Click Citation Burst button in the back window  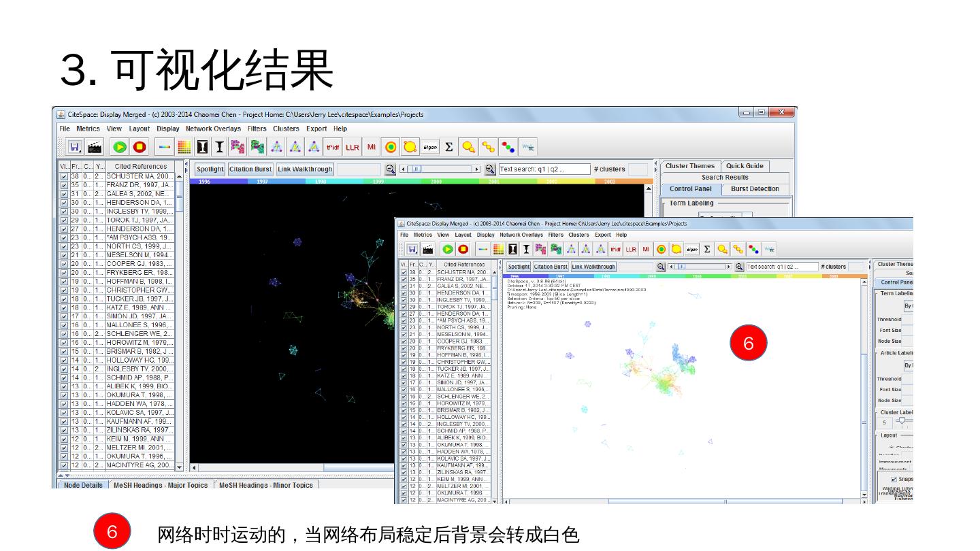[x=250, y=169]
